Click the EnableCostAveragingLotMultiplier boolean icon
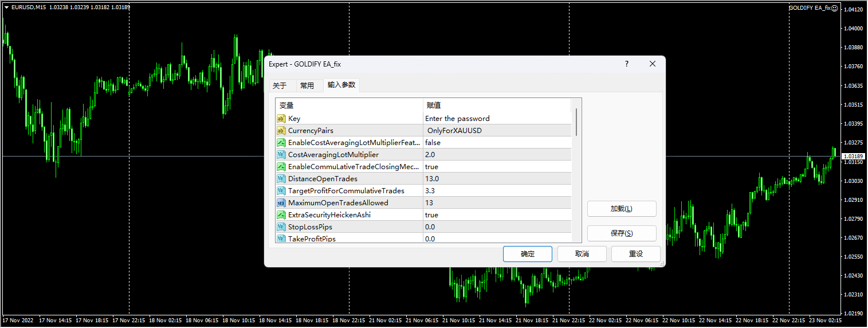The image size is (868, 328). pos(281,143)
